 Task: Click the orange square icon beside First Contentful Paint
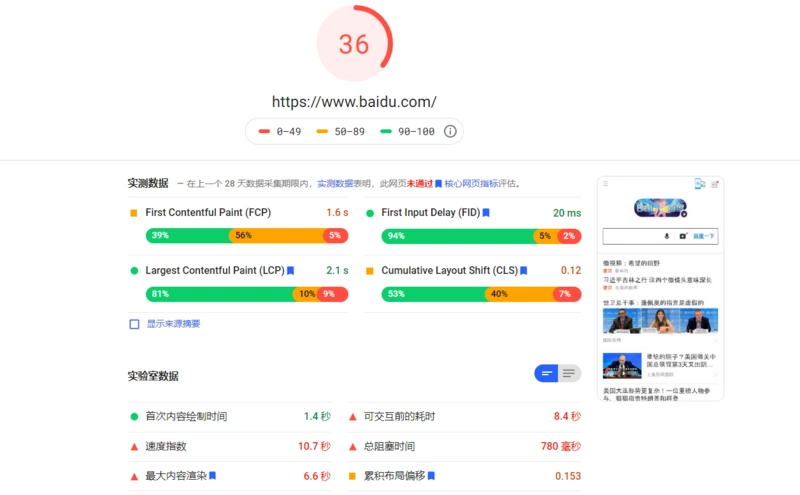(134, 213)
